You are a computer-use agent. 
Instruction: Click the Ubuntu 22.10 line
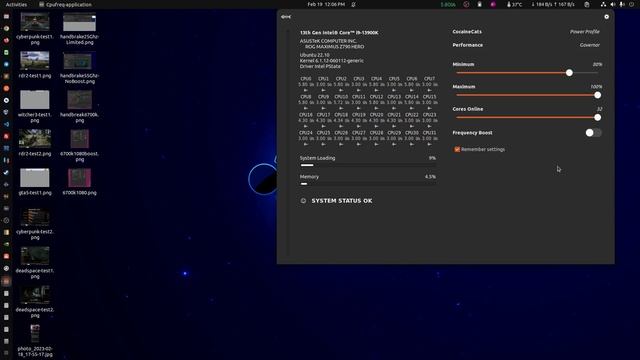click(314, 55)
